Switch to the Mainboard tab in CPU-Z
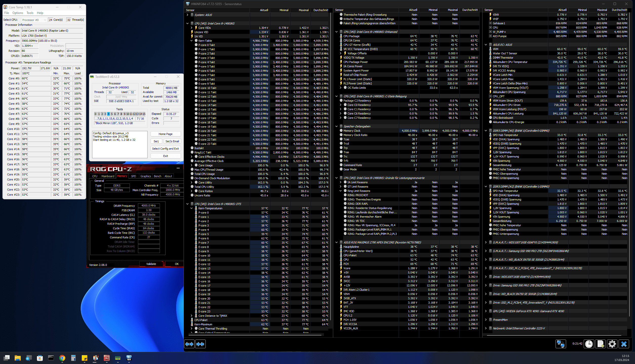The width and height of the screenshot is (635, 364). (x=108, y=176)
